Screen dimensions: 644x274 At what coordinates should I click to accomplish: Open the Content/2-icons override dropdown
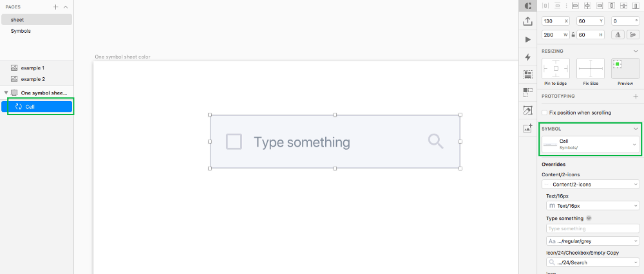pos(590,184)
